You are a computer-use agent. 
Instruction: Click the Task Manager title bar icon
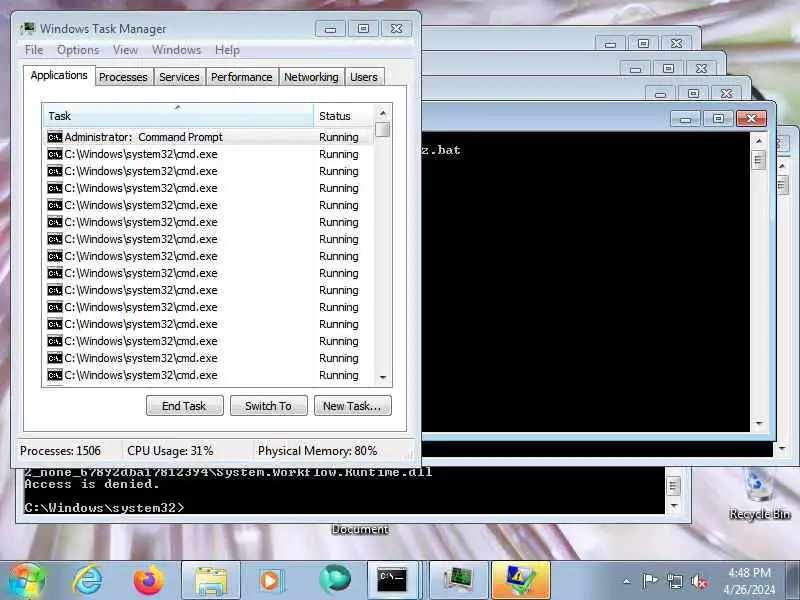click(x=28, y=29)
